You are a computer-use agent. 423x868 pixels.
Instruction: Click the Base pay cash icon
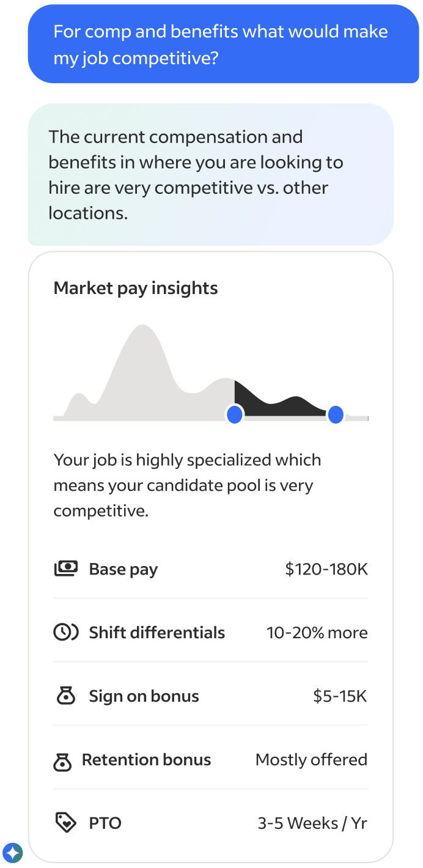pyautogui.click(x=65, y=569)
